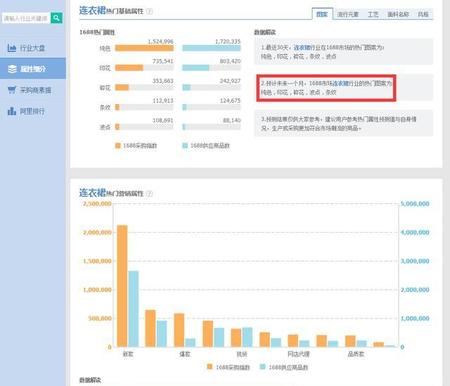The height and width of the screenshot is (386, 450).
Task: Click the 属性细分 layers icon in sidebar
Action: (x=12, y=69)
